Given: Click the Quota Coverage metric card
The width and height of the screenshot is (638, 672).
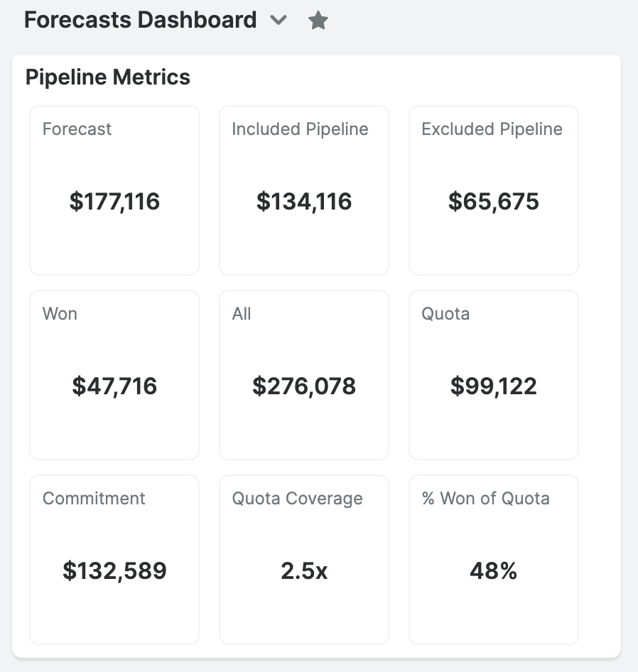Looking at the screenshot, I should (303, 559).
